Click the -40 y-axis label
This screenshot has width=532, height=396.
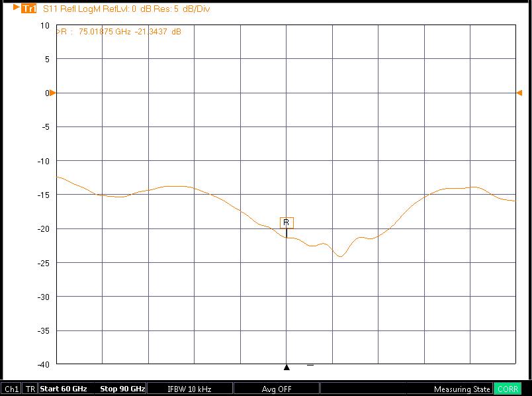coord(44,364)
